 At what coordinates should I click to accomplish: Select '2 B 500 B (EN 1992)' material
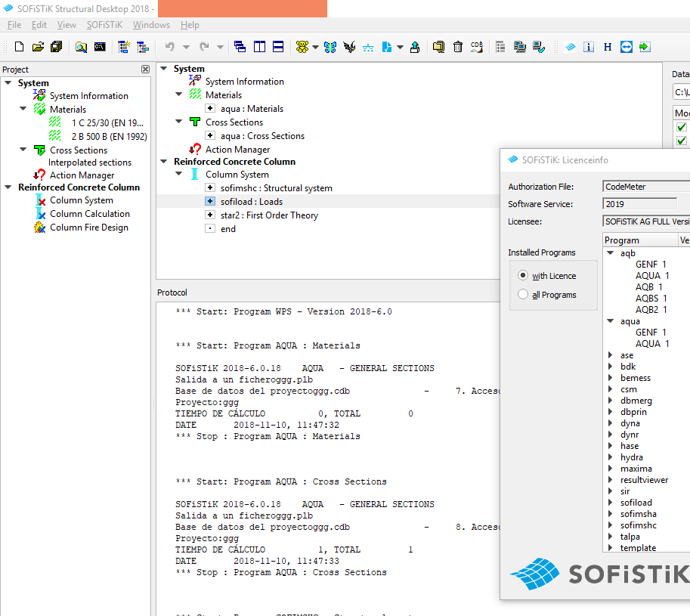109,136
